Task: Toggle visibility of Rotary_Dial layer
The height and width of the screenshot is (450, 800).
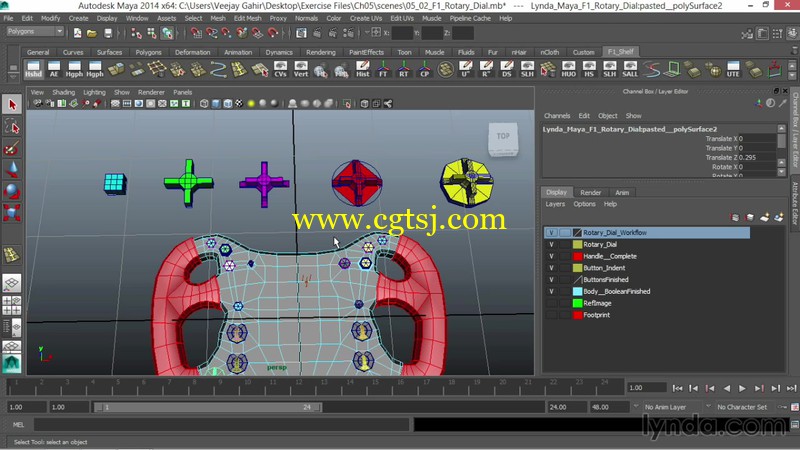Action: click(x=551, y=244)
